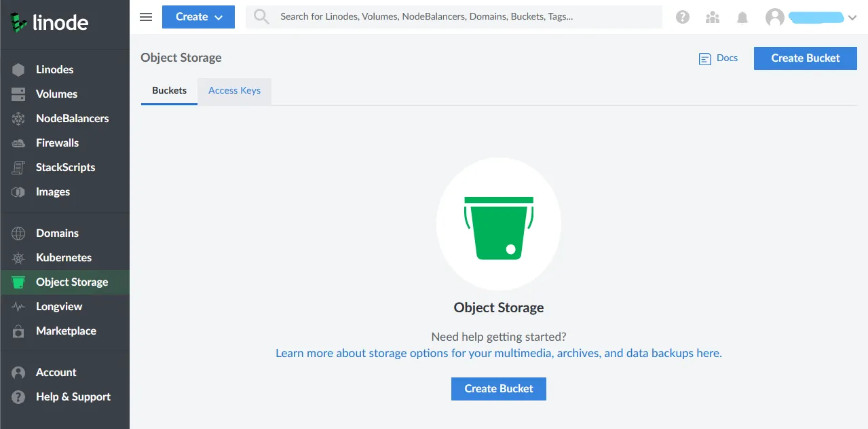
Task: Open the notifications bell icon
Action: coord(742,18)
